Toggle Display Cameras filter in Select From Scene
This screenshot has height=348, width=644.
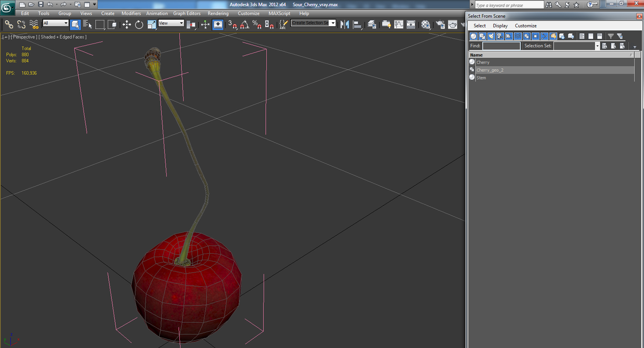(x=500, y=36)
